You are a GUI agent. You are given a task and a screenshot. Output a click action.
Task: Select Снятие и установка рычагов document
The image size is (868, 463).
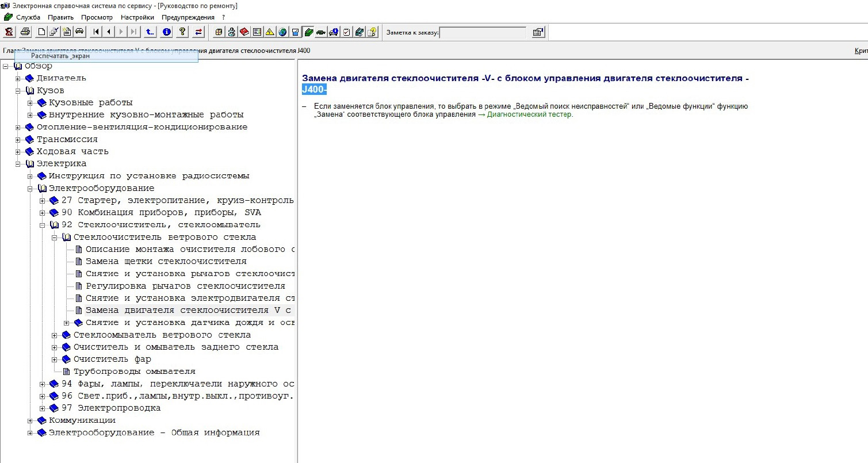click(190, 274)
